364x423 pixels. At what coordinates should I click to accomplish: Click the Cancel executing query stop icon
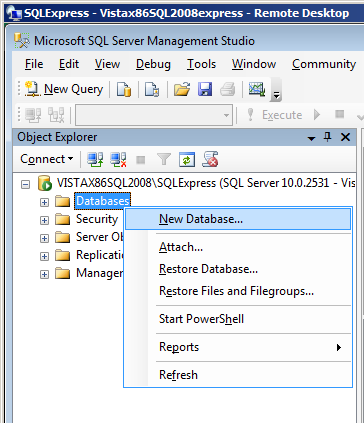click(x=339, y=114)
